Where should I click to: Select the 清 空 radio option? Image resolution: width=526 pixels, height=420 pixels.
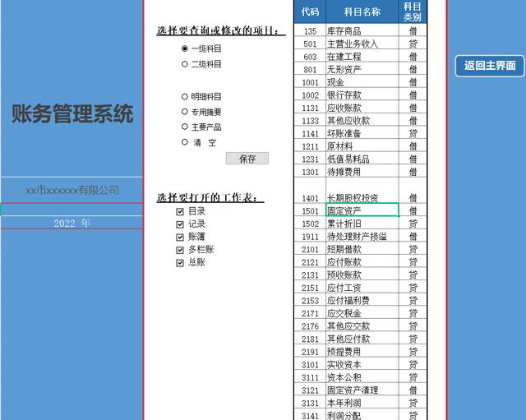tap(184, 142)
